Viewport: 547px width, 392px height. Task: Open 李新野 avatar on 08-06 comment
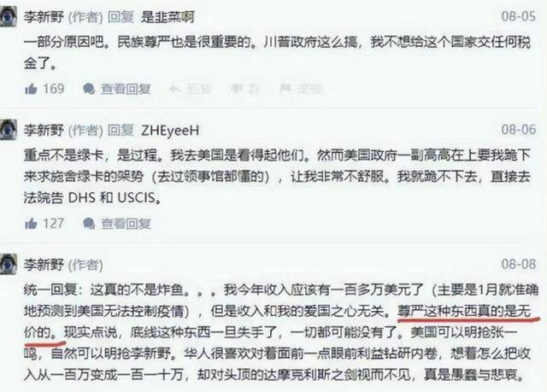coord(9,130)
